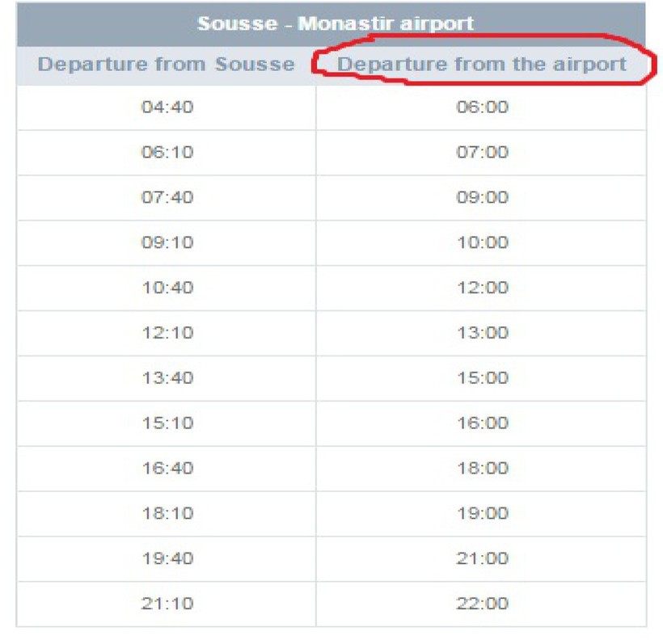Click the 15:00 departure from airport
Image resolution: width=663 pixels, height=644 pixels.
coord(483,378)
